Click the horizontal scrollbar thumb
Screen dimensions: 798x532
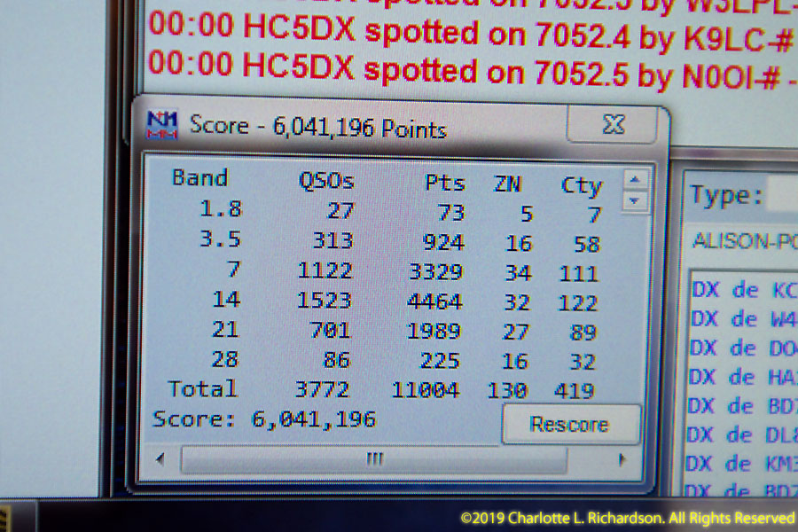374,459
